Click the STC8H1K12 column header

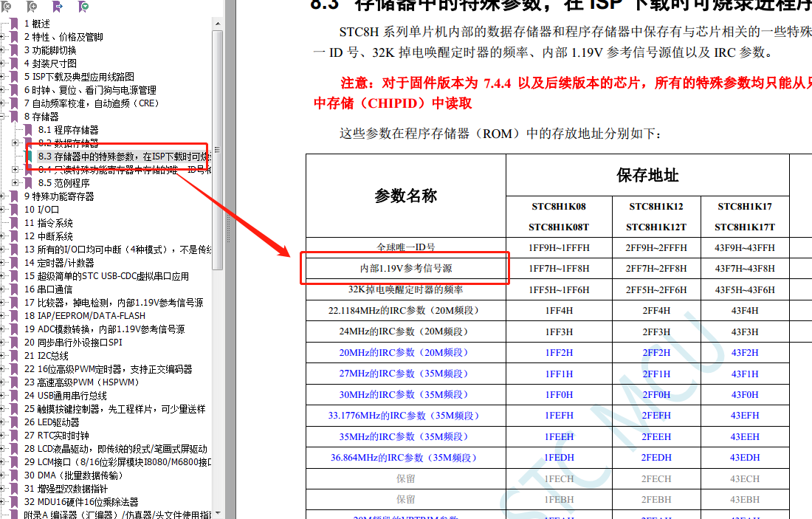pos(657,216)
